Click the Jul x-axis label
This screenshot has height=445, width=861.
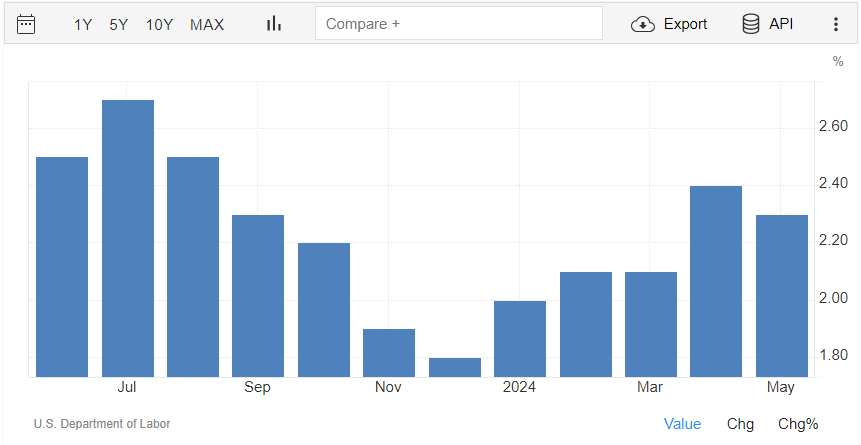tap(126, 387)
